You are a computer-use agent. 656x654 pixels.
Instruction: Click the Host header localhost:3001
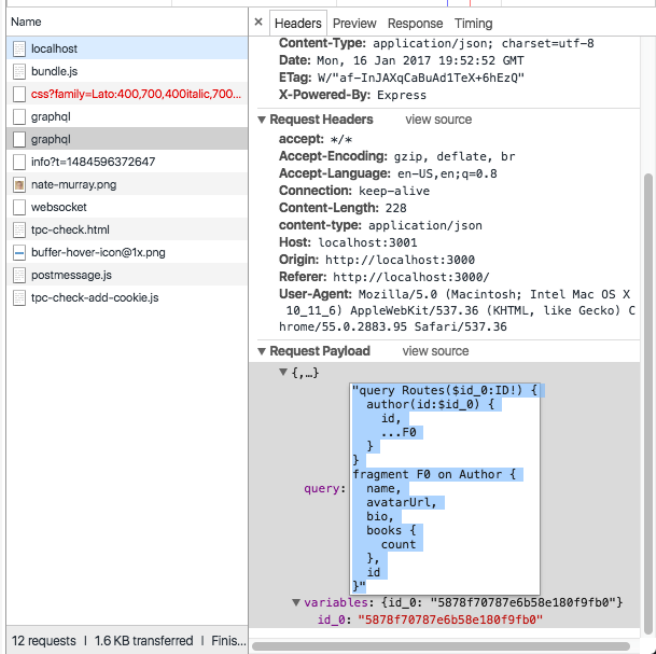click(x=348, y=242)
